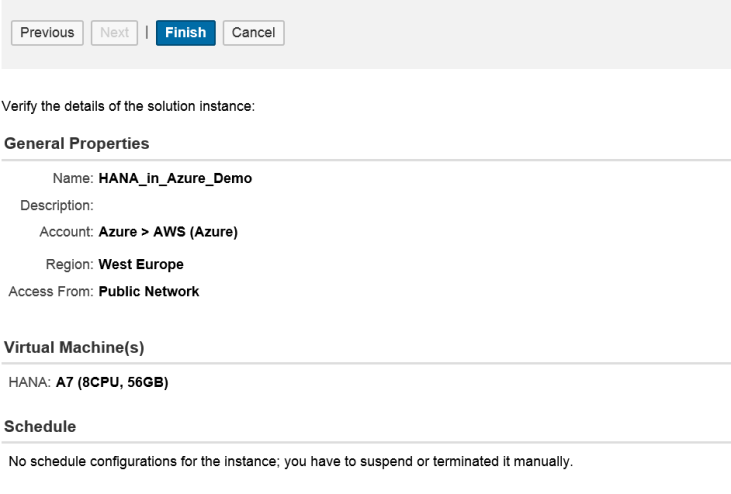Click the Region field label
This screenshot has width=731, height=494.
pos(72,265)
